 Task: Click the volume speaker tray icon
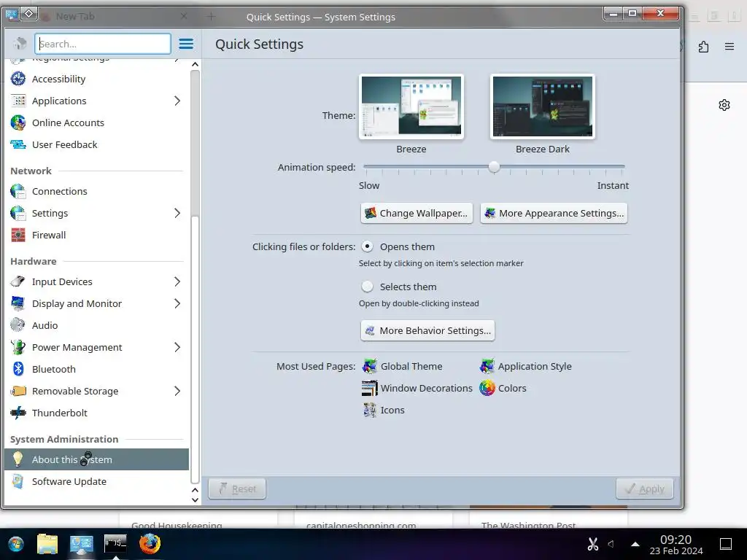[611, 544]
